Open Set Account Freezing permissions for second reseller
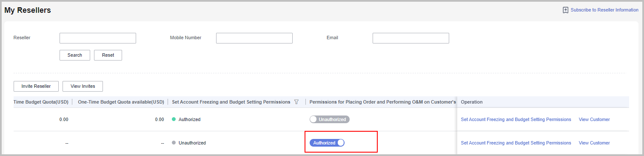The width and height of the screenshot is (644, 156). tap(516, 143)
